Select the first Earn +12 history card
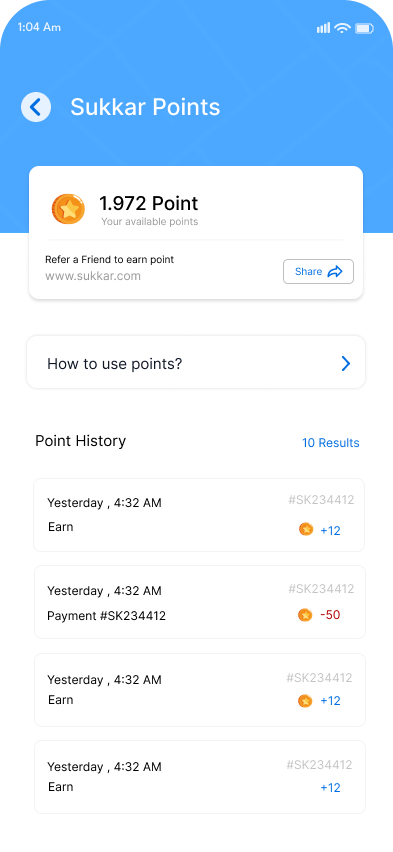Screen dimensions: 393x852 [199, 515]
